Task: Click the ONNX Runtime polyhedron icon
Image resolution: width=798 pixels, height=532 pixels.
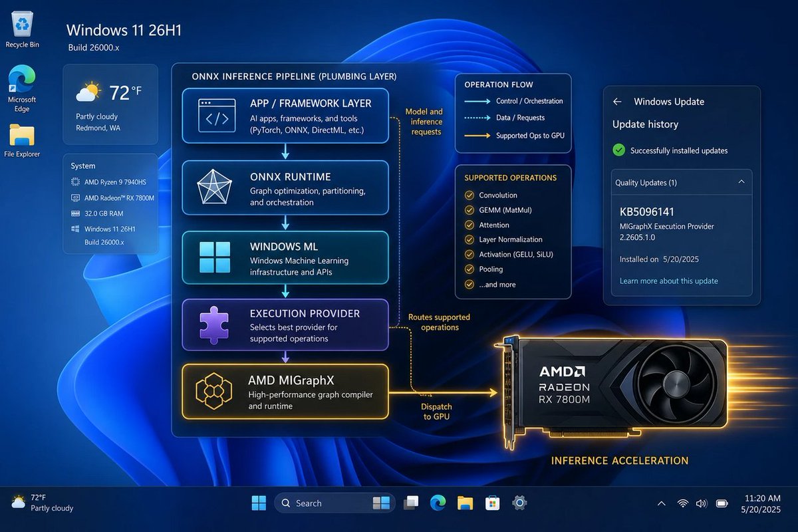Action: (x=214, y=188)
